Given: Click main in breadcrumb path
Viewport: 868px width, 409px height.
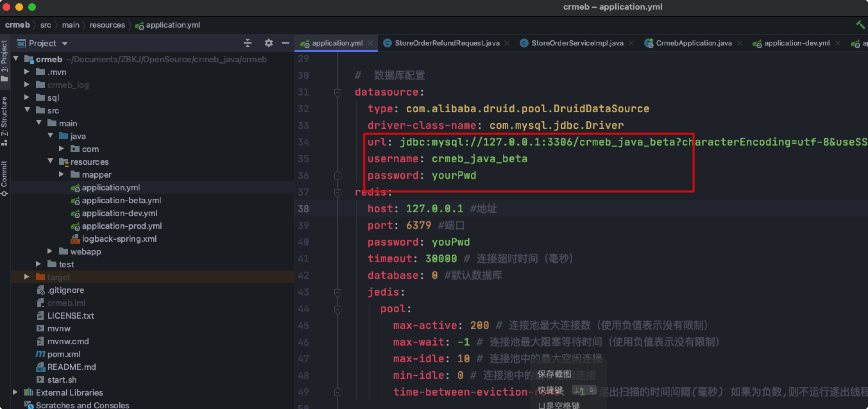Looking at the screenshot, I should pyautogui.click(x=71, y=25).
